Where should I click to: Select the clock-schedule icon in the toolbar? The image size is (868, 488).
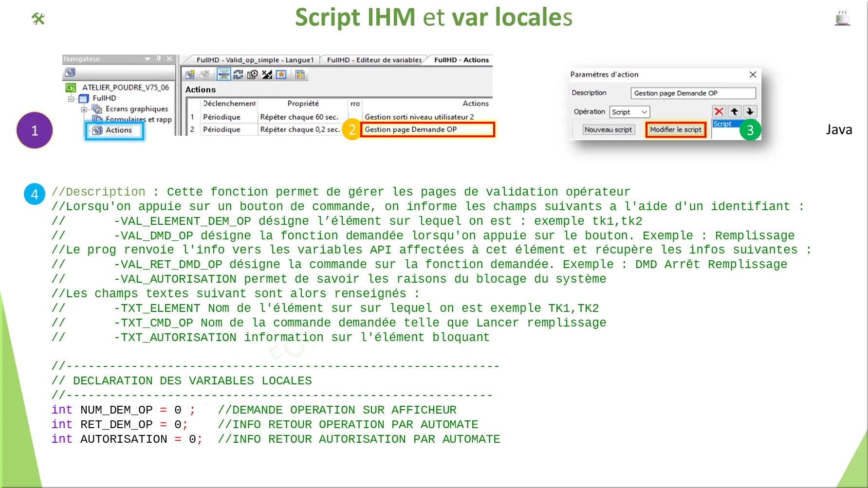(252, 74)
